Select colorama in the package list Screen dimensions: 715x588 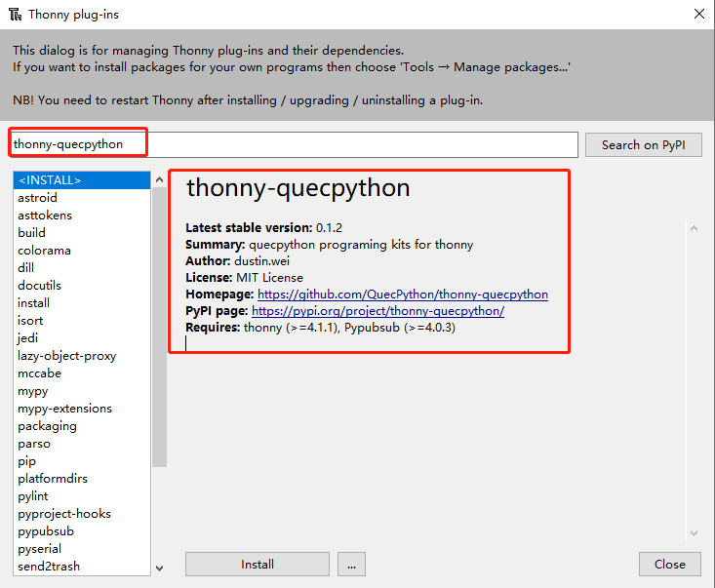pos(82,251)
